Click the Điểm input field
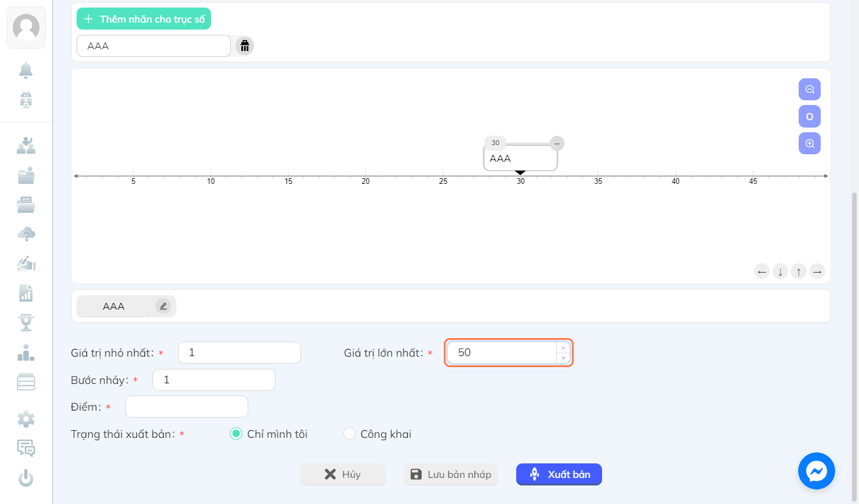The image size is (859, 504). pos(187,407)
